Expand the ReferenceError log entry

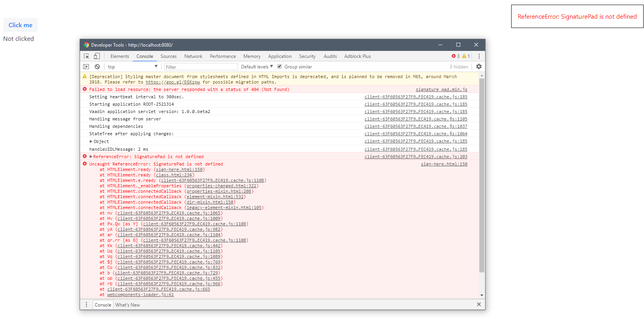point(91,157)
